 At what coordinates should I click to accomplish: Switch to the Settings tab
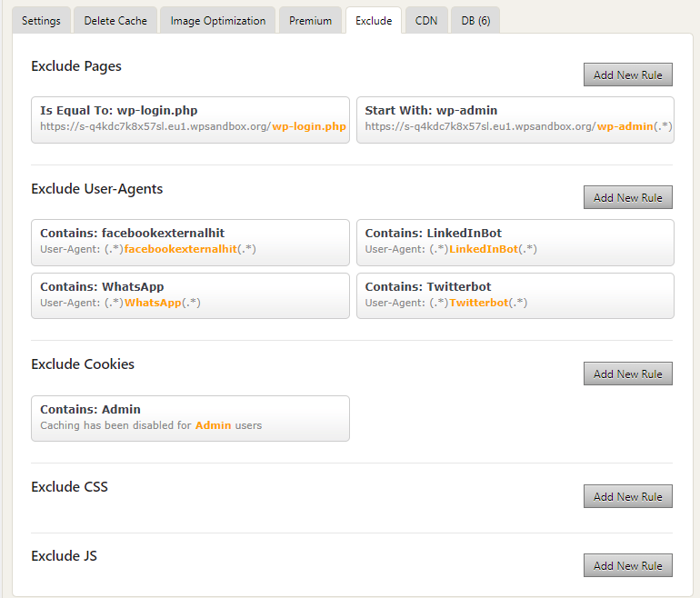point(41,21)
